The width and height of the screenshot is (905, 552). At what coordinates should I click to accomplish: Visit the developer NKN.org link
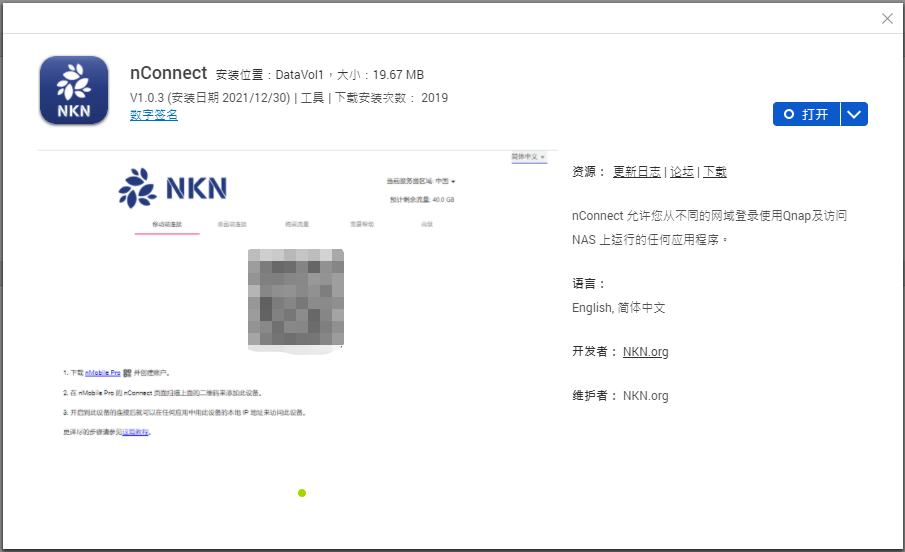pos(645,352)
